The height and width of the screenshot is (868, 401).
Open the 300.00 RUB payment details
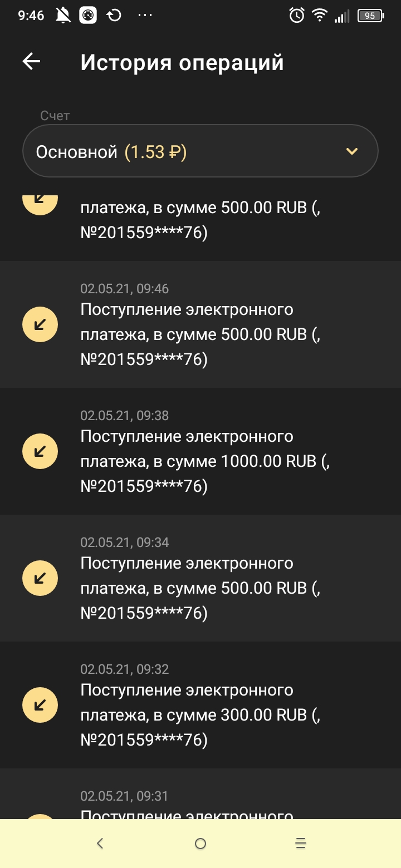pos(200,715)
